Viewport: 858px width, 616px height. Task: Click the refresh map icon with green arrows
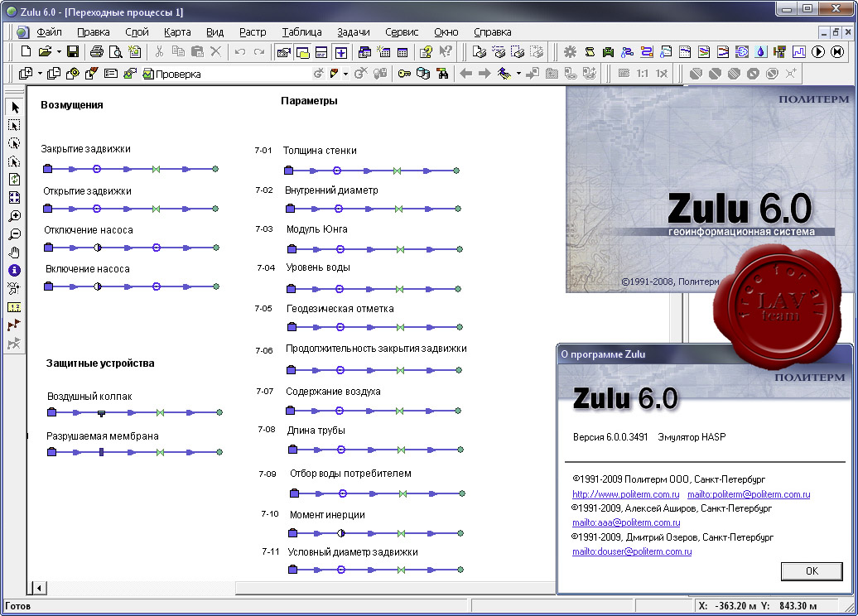pos(15,180)
